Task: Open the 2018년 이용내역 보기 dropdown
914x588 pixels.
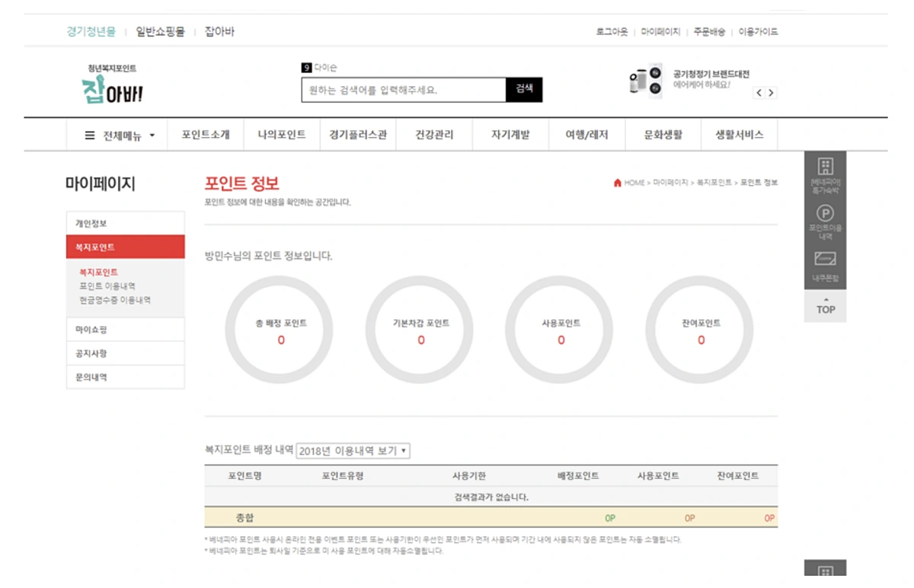Action: tap(353, 450)
